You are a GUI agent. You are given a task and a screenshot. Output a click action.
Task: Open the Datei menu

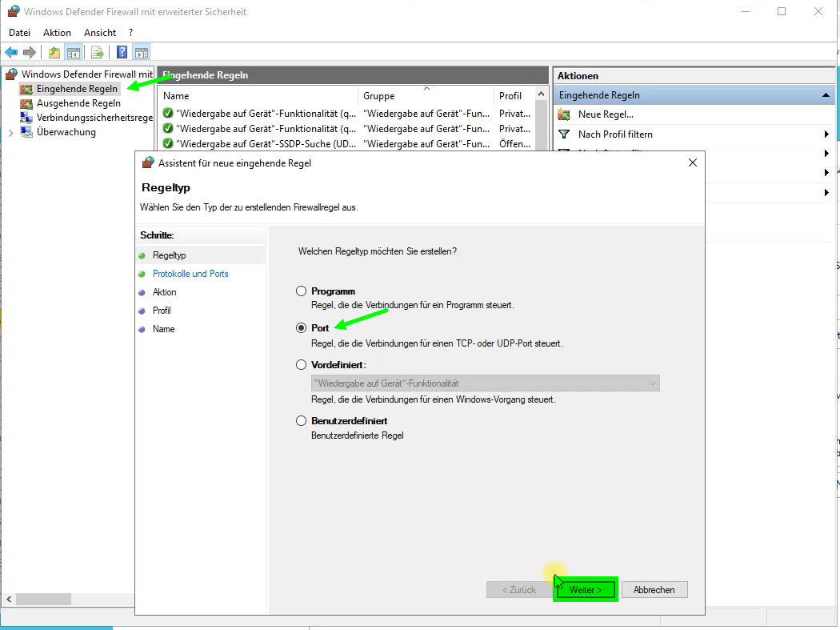tap(19, 33)
